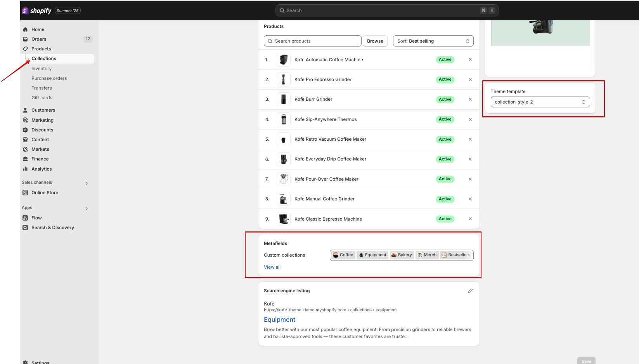The height and width of the screenshot is (364, 639).
Task: Edit search engine listing pencil icon
Action: [x=470, y=291]
